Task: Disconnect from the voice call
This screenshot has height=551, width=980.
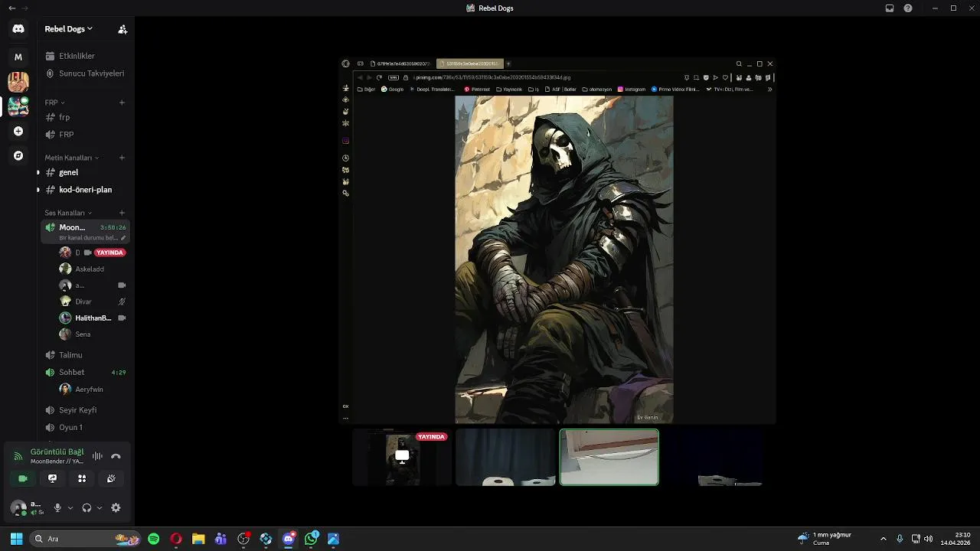Action: tap(116, 456)
